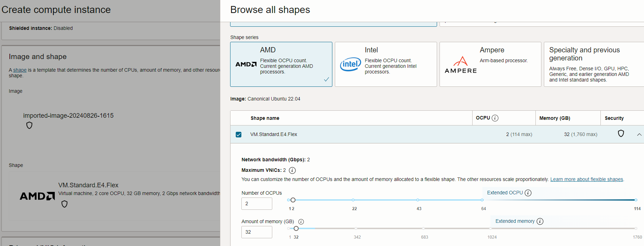Collapse the VM.Standard.E4.Flex row details
The image size is (644, 246).
pos(639,135)
